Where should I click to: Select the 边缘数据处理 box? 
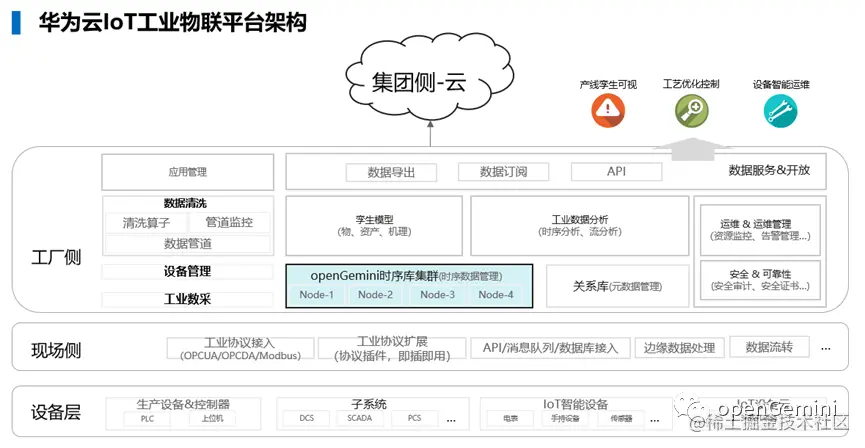click(679, 348)
